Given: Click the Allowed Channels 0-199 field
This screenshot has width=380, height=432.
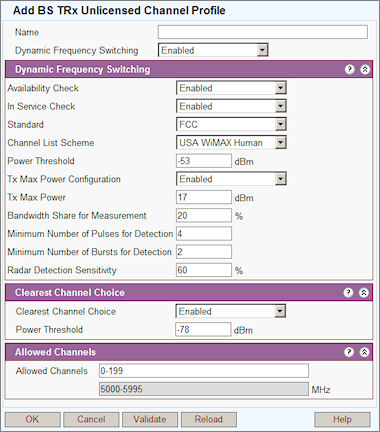Looking at the screenshot, I should click(204, 371).
